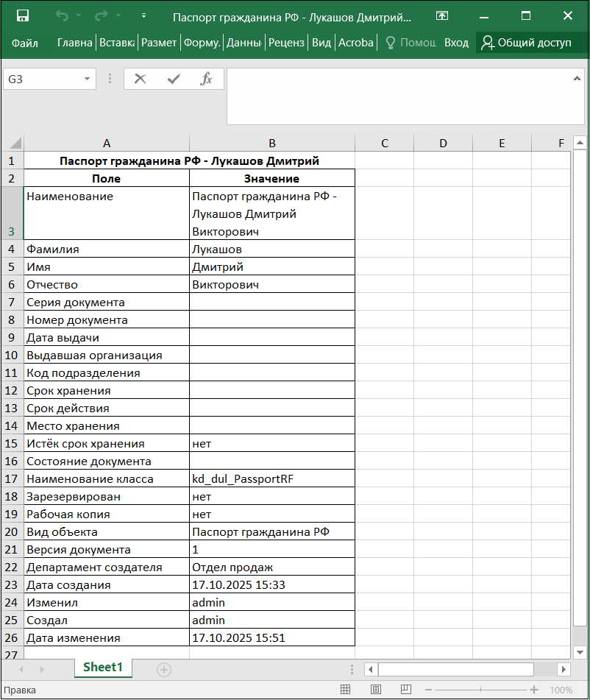Click the kd_dul_PassportRF cell

(272, 479)
